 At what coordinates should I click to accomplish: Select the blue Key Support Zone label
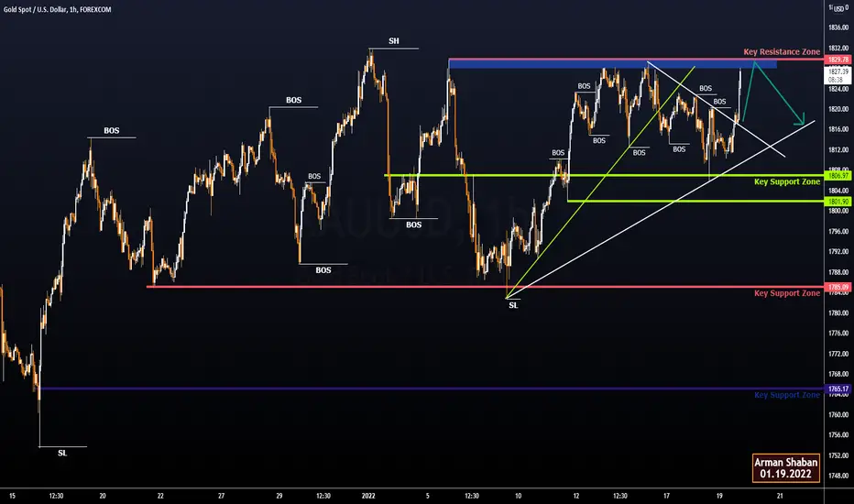coord(787,395)
